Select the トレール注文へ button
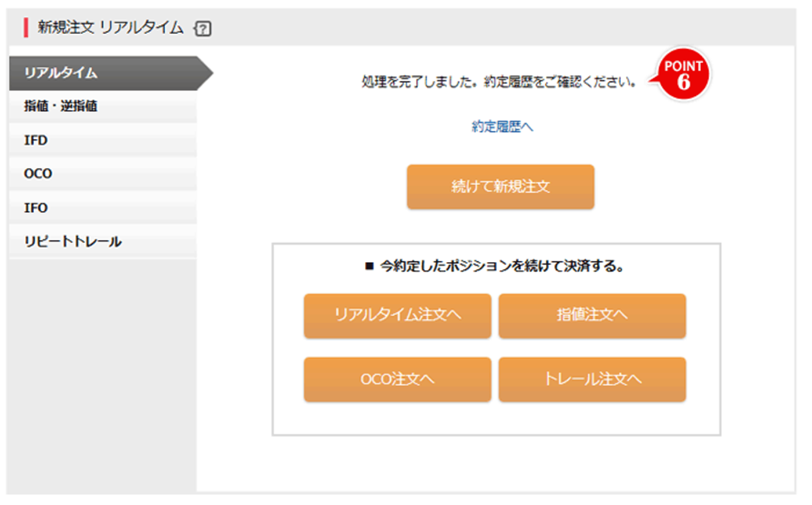The height and width of the screenshot is (505, 812). (592, 379)
